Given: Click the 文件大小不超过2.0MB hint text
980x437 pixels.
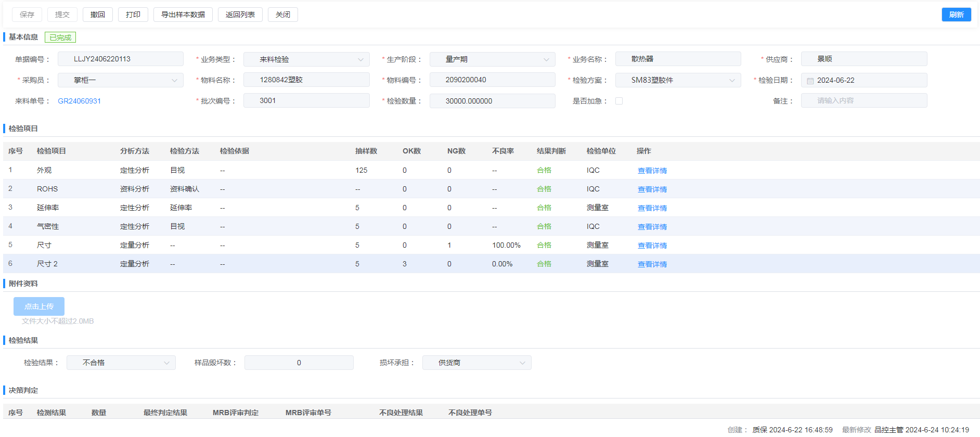Looking at the screenshot, I should pos(58,321).
